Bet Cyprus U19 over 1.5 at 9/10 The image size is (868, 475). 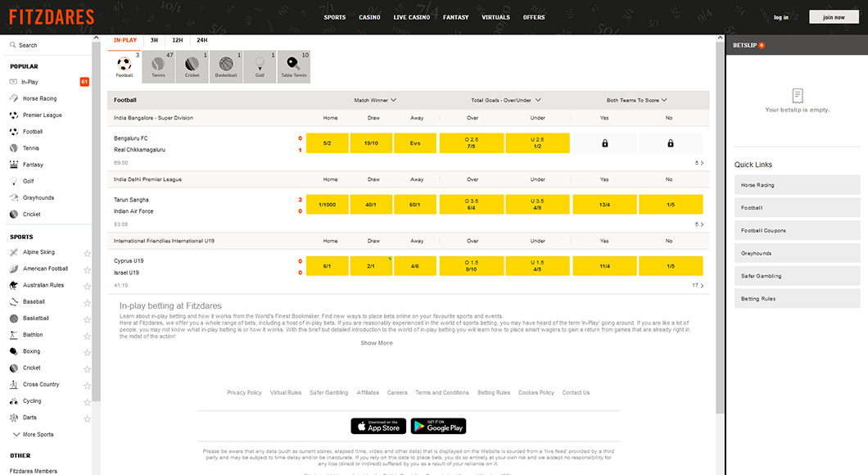(472, 265)
